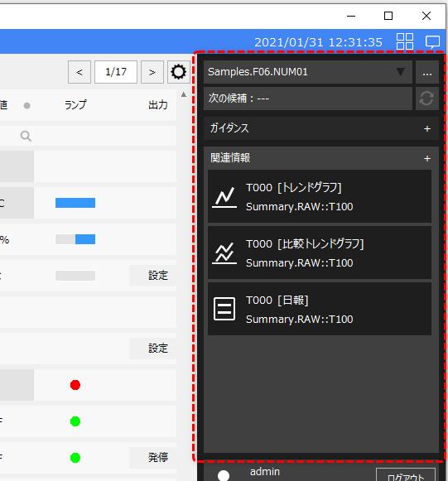Open the T000 日報 daily report icon
The image size is (448, 481).
(x=224, y=309)
